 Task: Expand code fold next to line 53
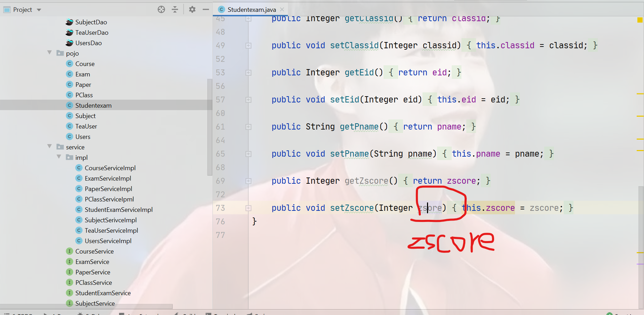(x=248, y=72)
